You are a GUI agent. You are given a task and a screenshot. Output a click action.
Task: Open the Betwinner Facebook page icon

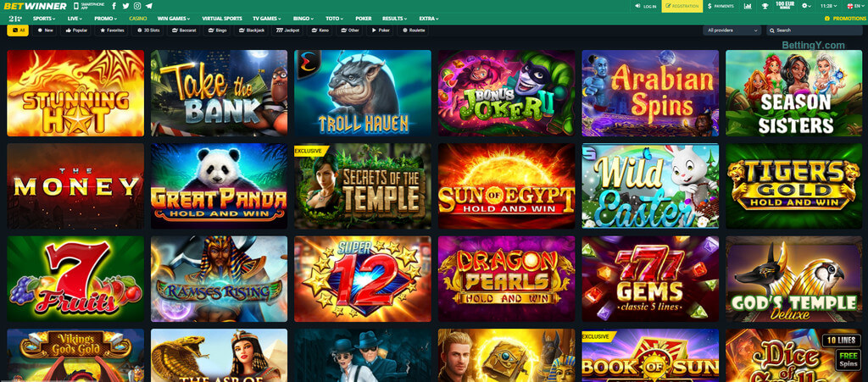(x=114, y=6)
